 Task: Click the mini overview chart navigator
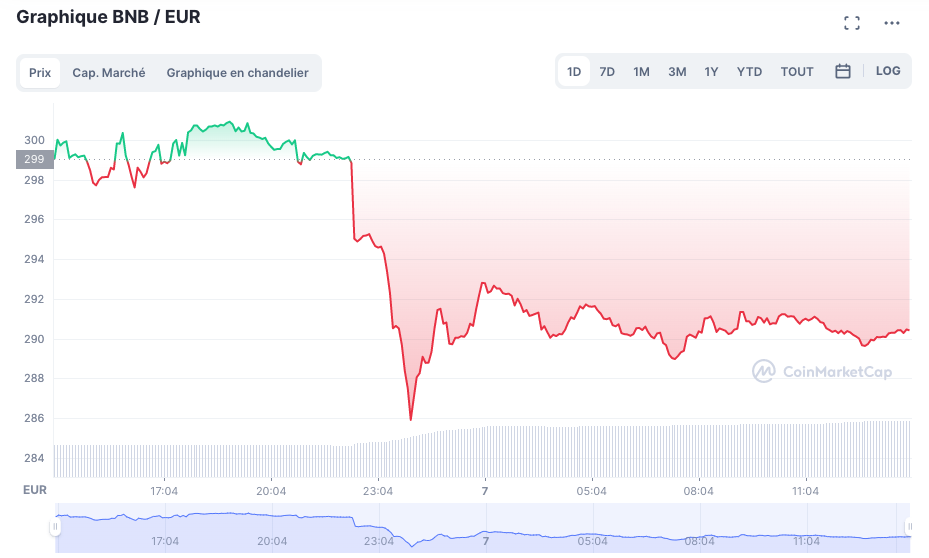480,530
